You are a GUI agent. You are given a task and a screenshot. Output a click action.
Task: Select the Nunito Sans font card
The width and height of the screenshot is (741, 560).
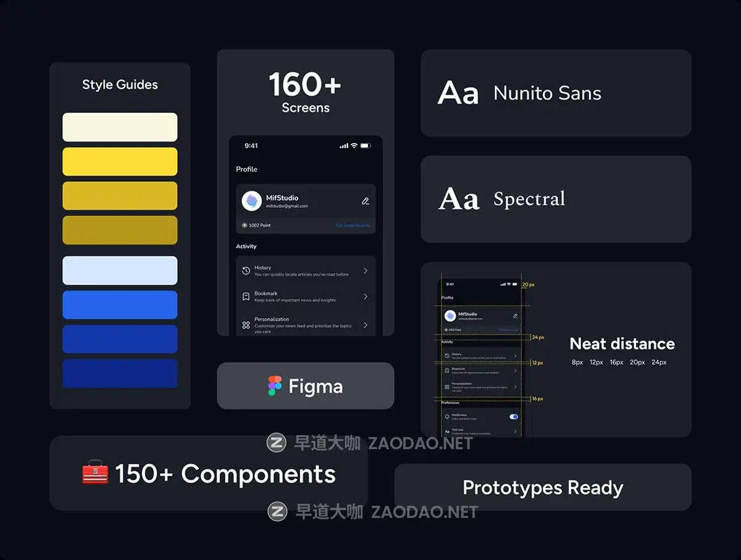point(556,93)
